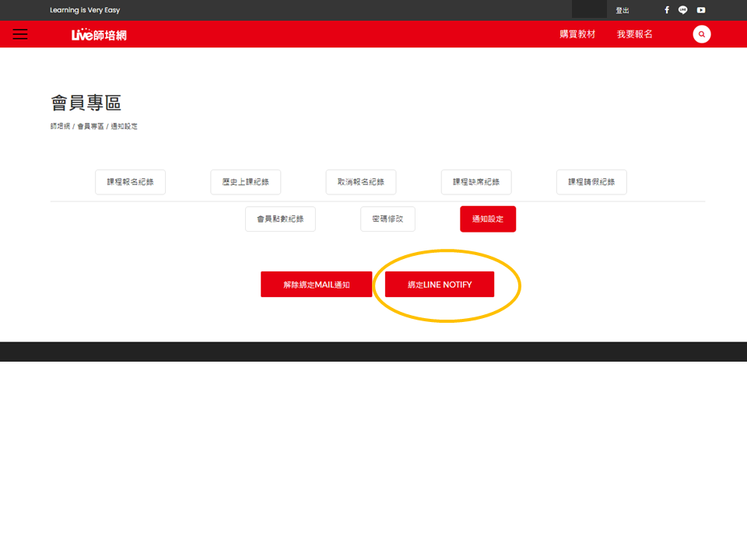Click the search magnifier icon
The width and height of the screenshot is (747, 560).
click(702, 34)
